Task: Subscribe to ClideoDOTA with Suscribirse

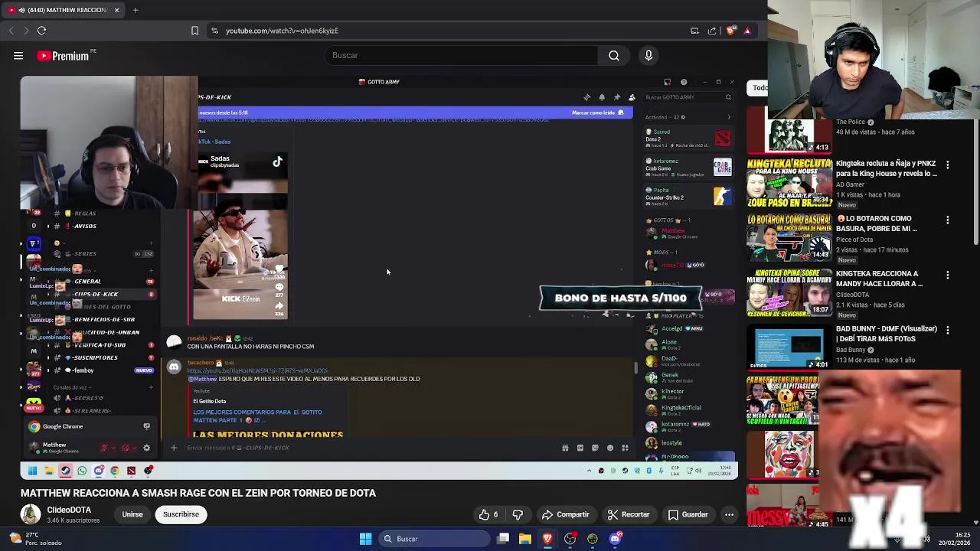Action: pos(181,514)
